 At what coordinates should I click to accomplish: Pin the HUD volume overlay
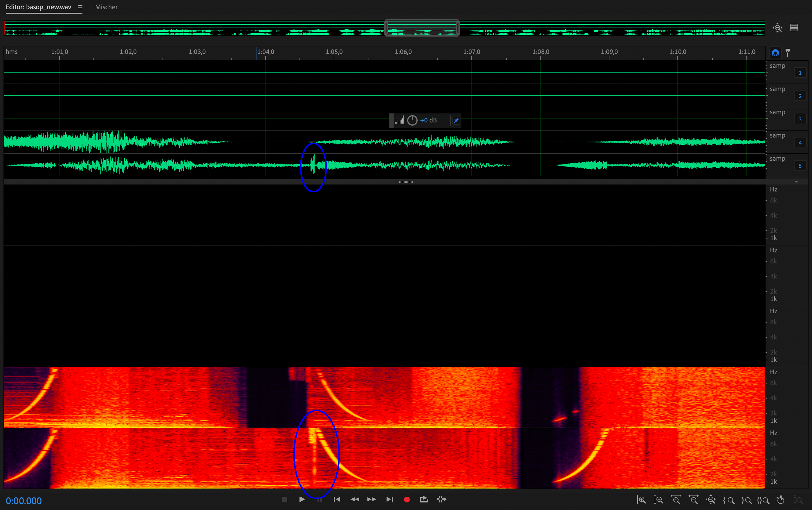click(x=456, y=120)
